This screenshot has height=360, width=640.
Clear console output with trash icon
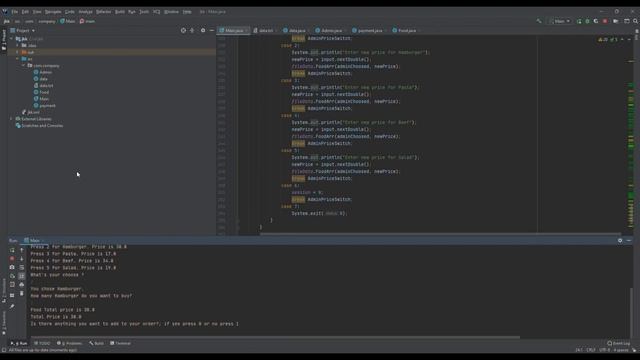[x=22, y=293]
